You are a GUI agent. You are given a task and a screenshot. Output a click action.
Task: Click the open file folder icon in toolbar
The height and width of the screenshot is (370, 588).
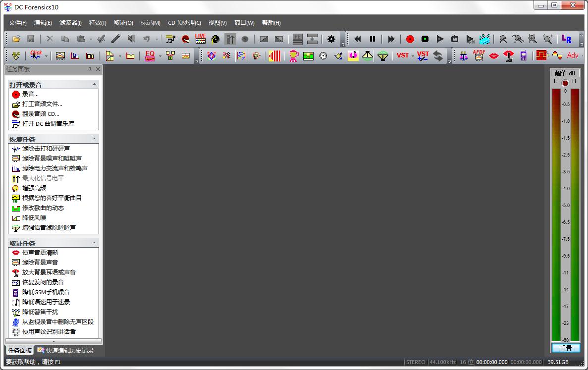[x=16, y=39]
